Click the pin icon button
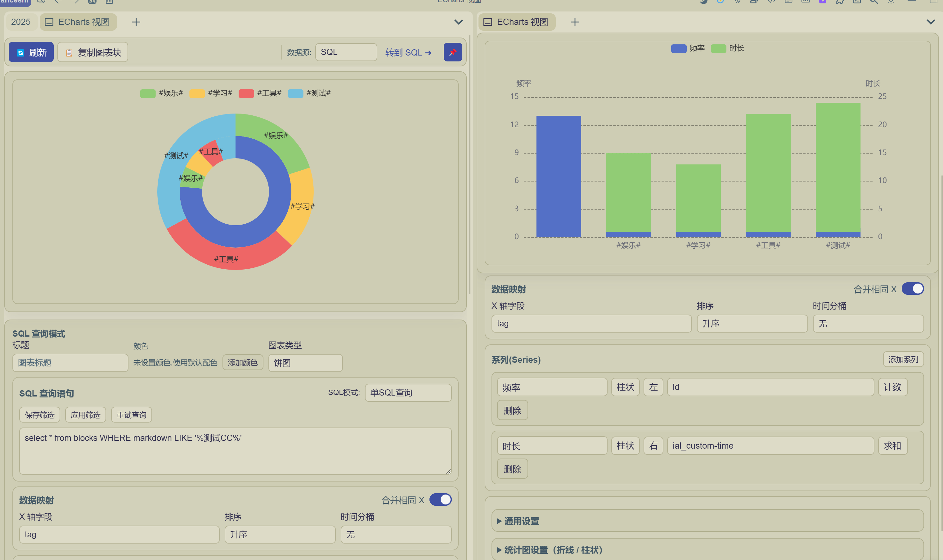Image resolution: width=943 pixels, height=560 pixels. 452,52
